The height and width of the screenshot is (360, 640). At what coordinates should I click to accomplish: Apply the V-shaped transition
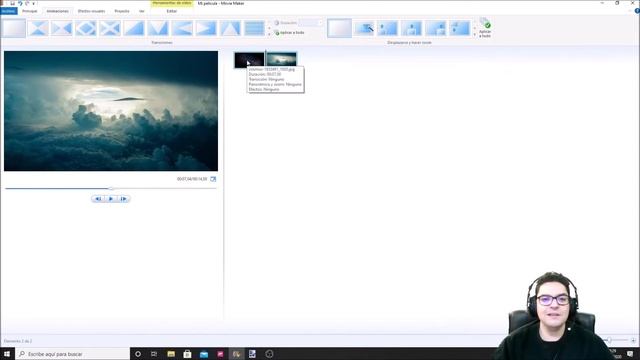pos(158,28)
